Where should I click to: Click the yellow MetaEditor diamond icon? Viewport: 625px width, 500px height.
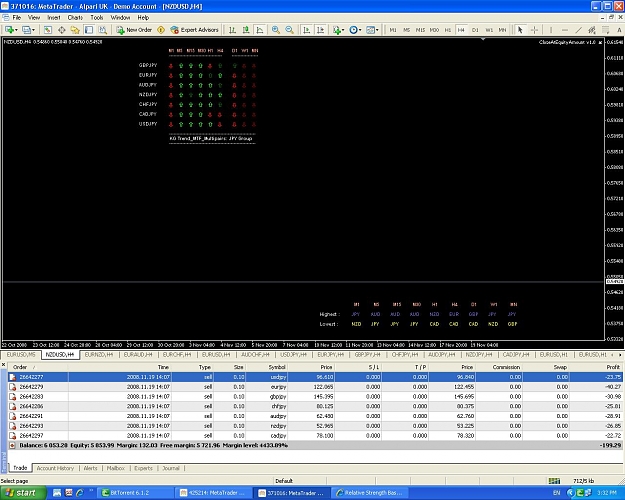161,30
